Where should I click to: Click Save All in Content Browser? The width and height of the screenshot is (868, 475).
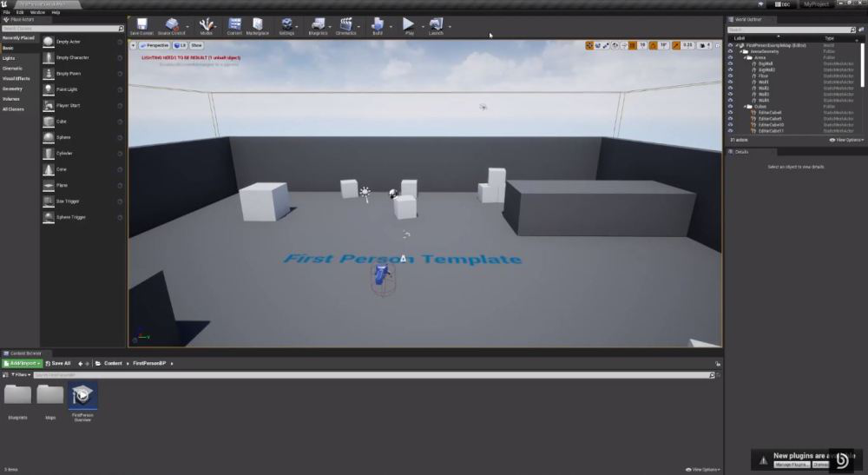58,363
